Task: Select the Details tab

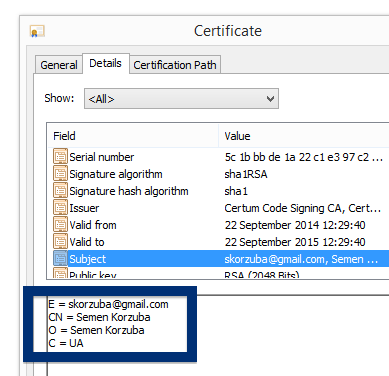Action: pos(106,63)
